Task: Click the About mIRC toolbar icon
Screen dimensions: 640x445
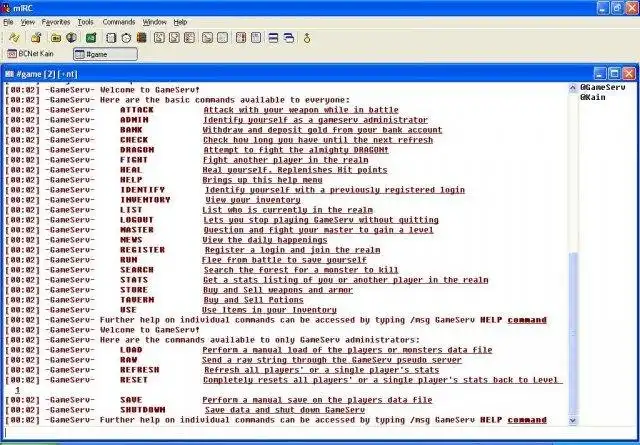Action: coord(307,38)
